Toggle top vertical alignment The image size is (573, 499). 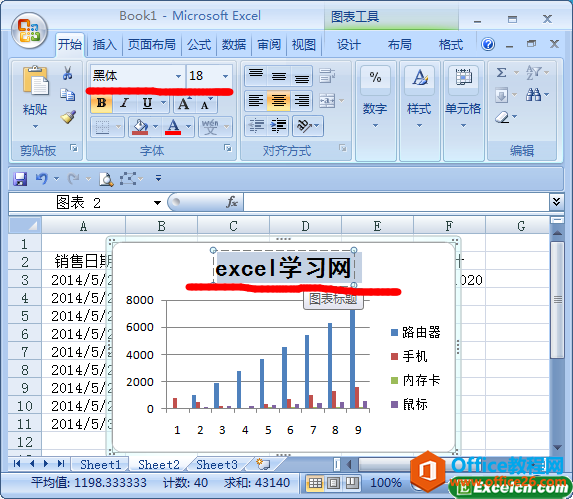pyautogui.click(x=256, y=75)
